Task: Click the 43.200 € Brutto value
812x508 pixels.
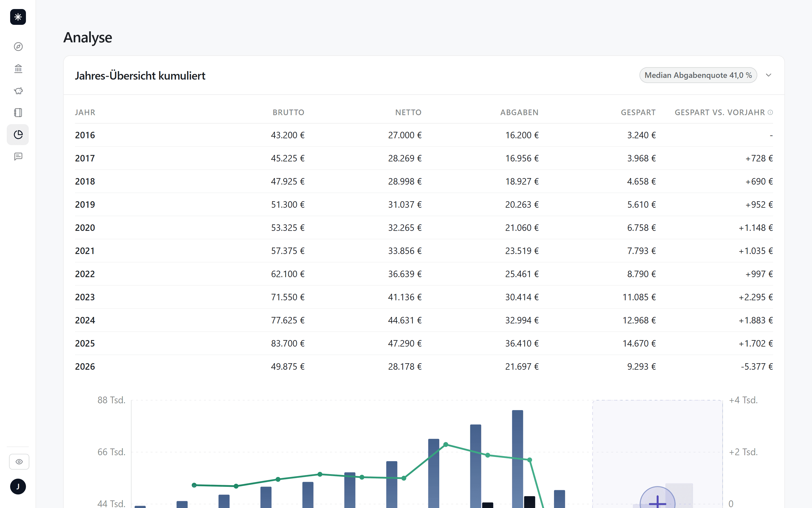Action: (288, 135)
